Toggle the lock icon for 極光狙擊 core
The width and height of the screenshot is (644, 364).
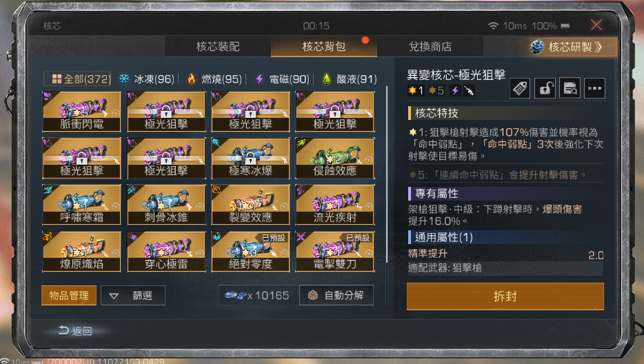tap(545, 88)
